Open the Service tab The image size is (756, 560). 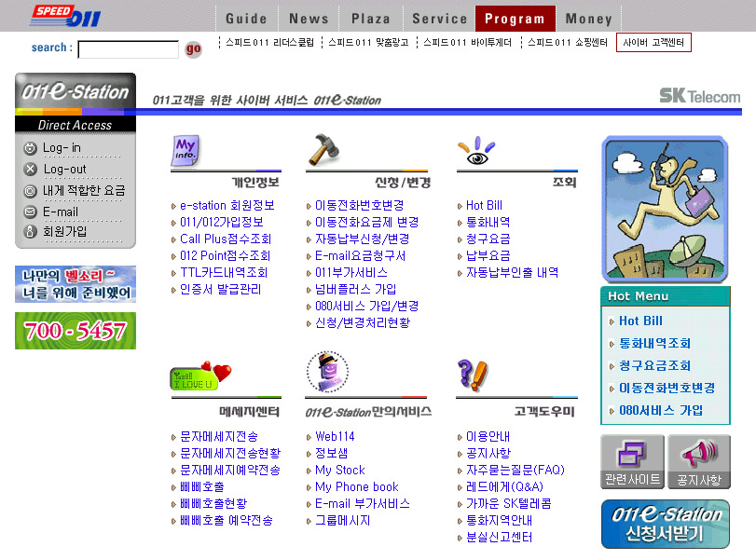(x=439, y=19)
